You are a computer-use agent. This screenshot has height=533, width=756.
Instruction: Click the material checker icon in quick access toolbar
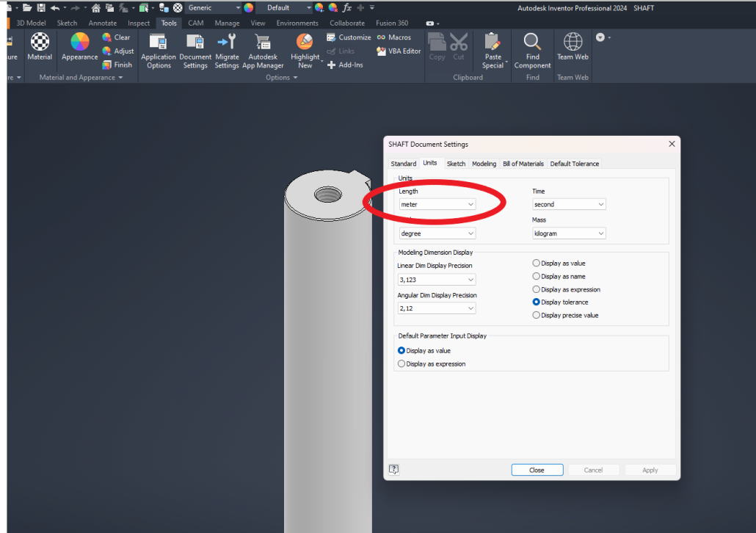point(178,8)
